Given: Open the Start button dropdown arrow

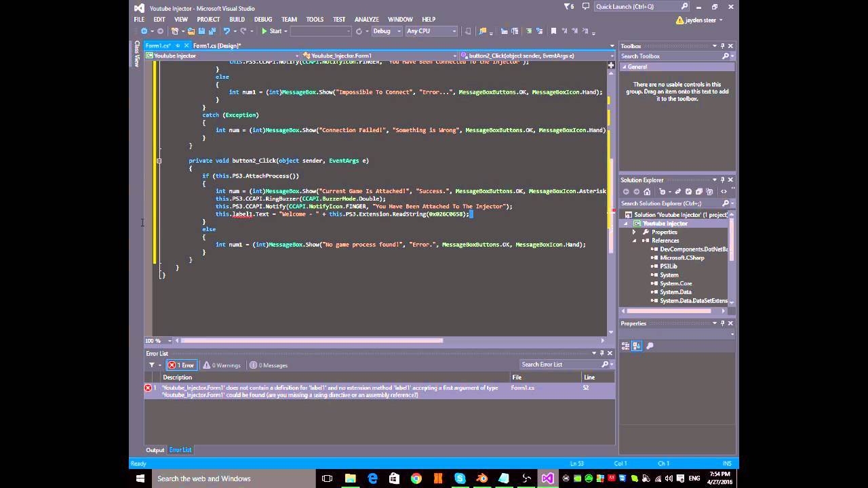Looking at the screenshot, I should [285, 31].
